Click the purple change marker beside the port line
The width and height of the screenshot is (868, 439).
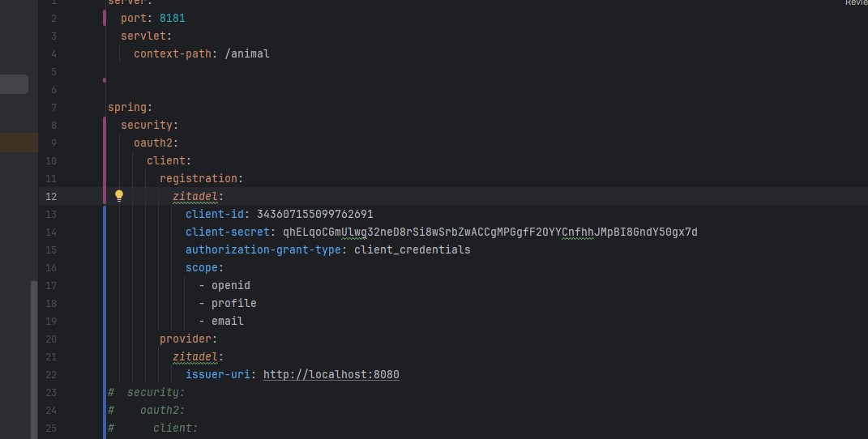pos(105,18)
